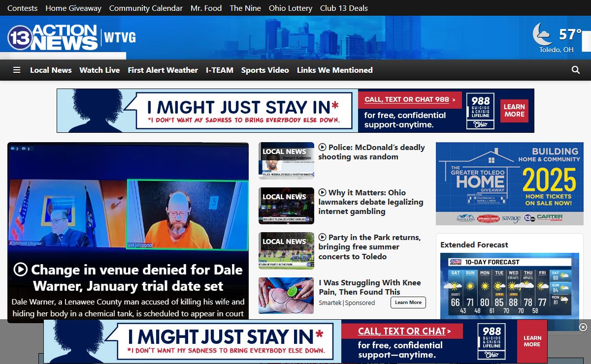Click CALL, TEXT OR CHAT on bottom banner
The height and width of the screenshot is (364, 591).
[x=402, y=331]
